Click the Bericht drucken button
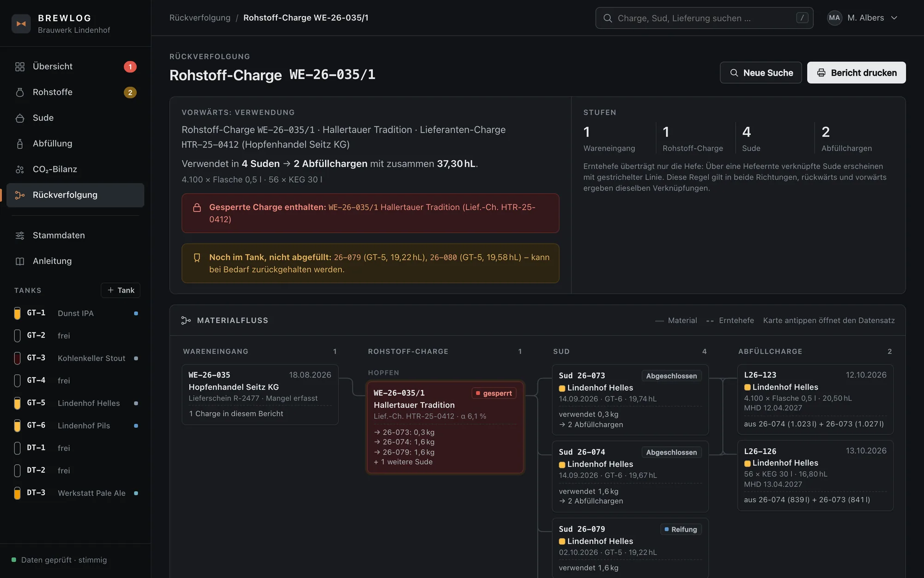Screen dimensions: 924x578 click(856, 73)
